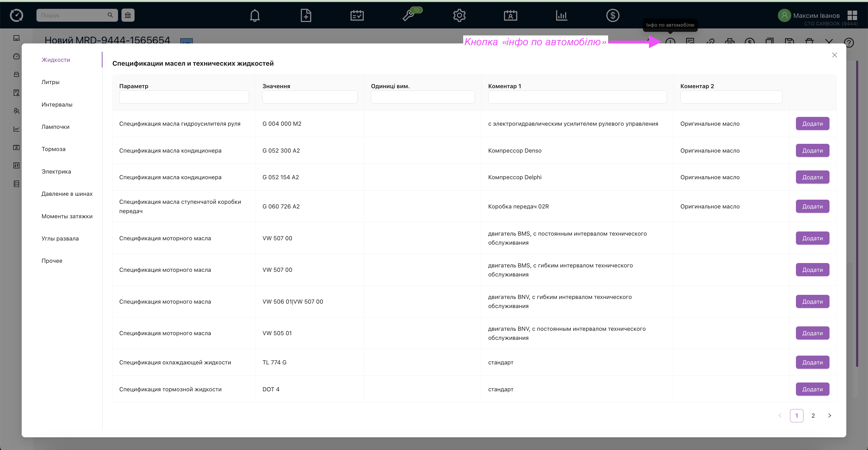The image size is (868, 450).
Task: Open page 2 of the table
Action: pos(813,416)
